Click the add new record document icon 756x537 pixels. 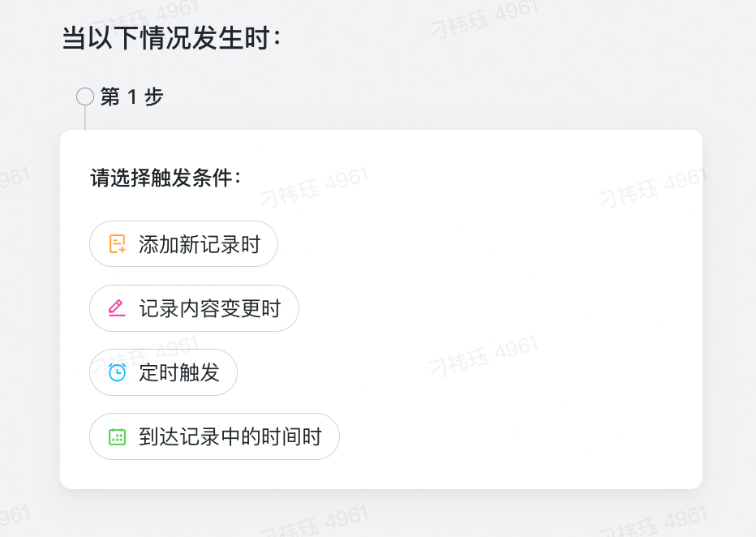118,244
